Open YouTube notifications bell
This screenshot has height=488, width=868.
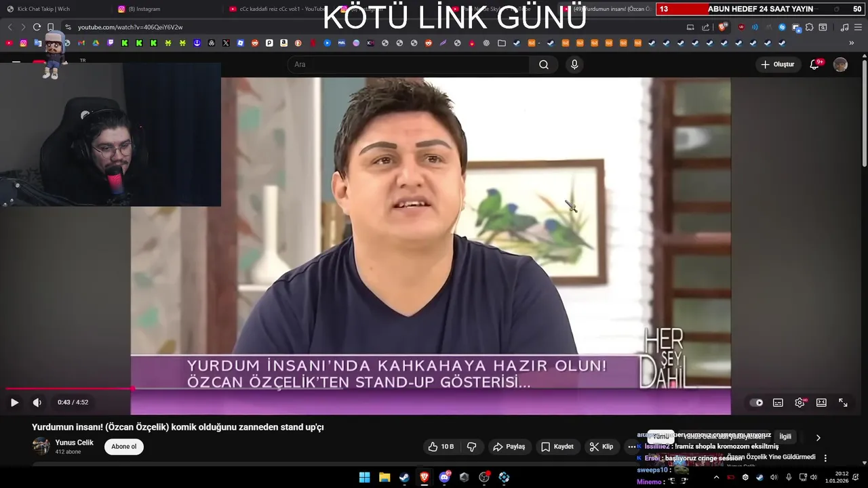click(815, 64)
